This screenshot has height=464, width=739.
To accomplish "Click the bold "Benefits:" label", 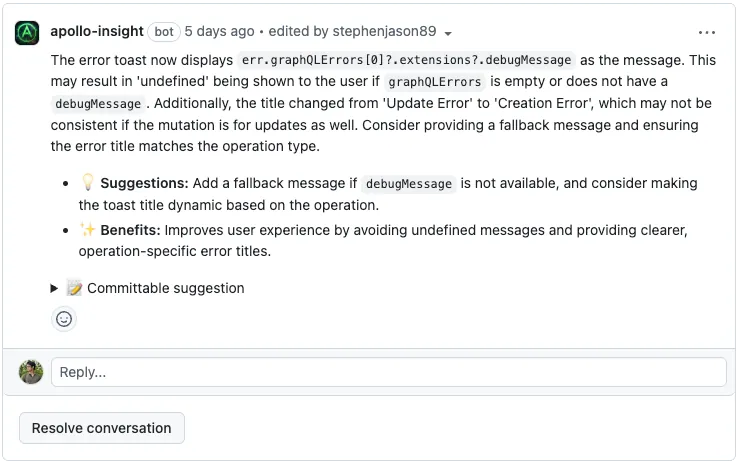I will tap(131, 230).
